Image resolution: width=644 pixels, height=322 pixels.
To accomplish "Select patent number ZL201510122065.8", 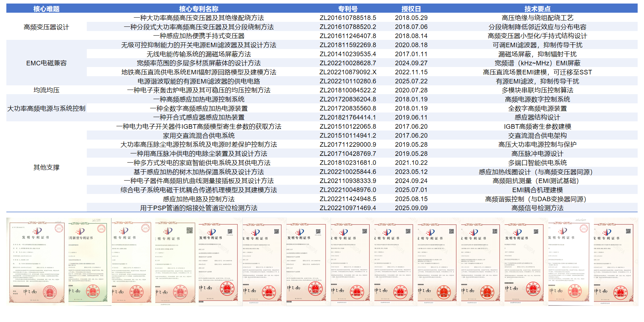I will 348,127.
